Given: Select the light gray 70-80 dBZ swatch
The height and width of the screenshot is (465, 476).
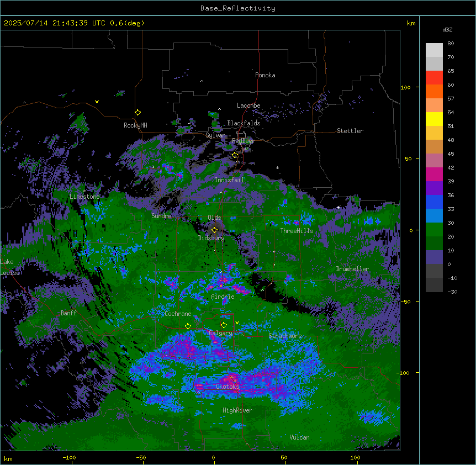Looking at the screenshot, I should [x=434, y=50].
